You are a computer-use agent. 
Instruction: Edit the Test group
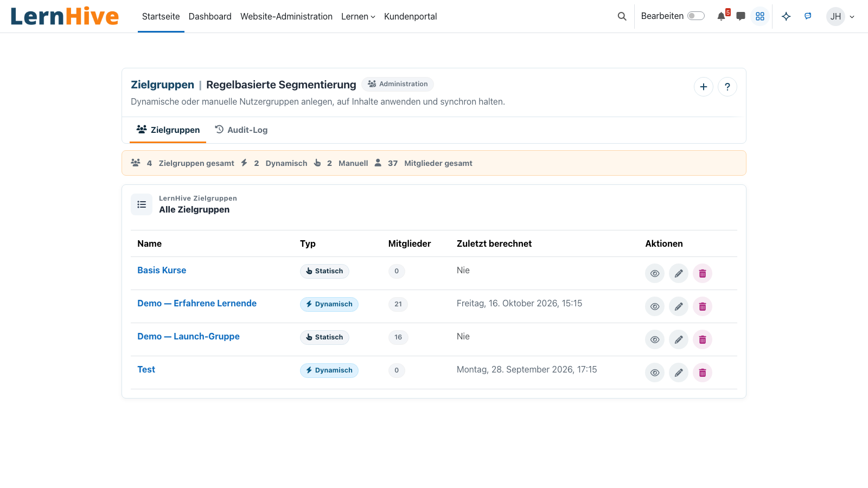pos(679,373)
